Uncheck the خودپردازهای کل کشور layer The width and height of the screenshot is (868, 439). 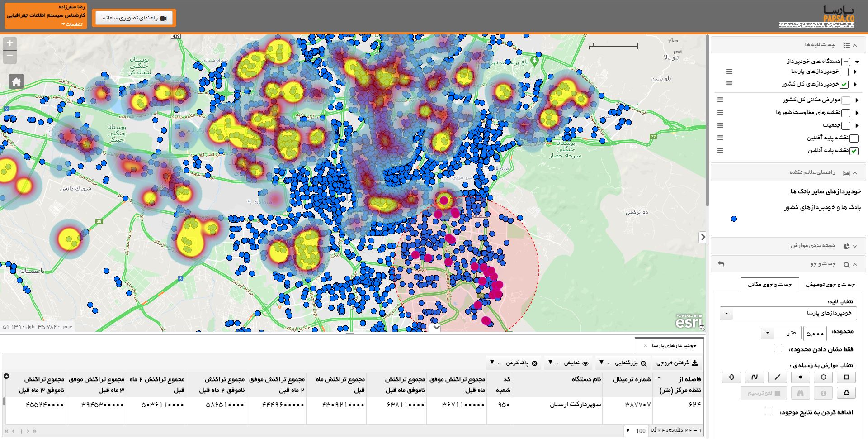pos(844,84)
